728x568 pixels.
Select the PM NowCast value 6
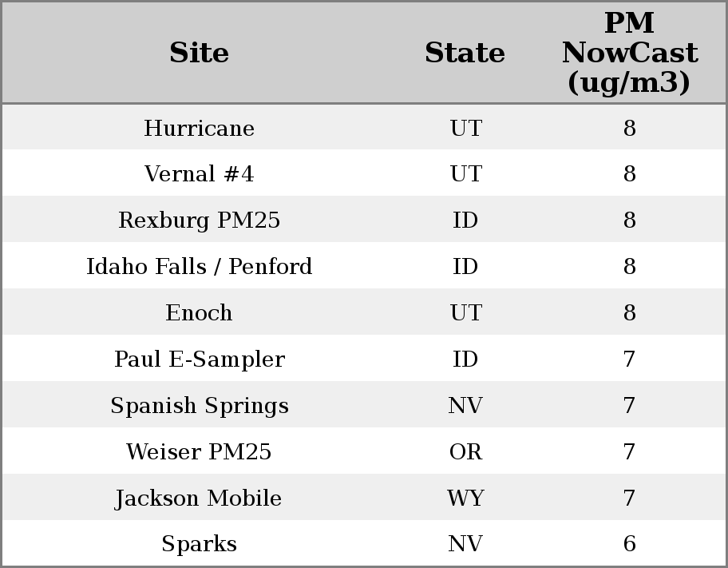coord(629,544)
